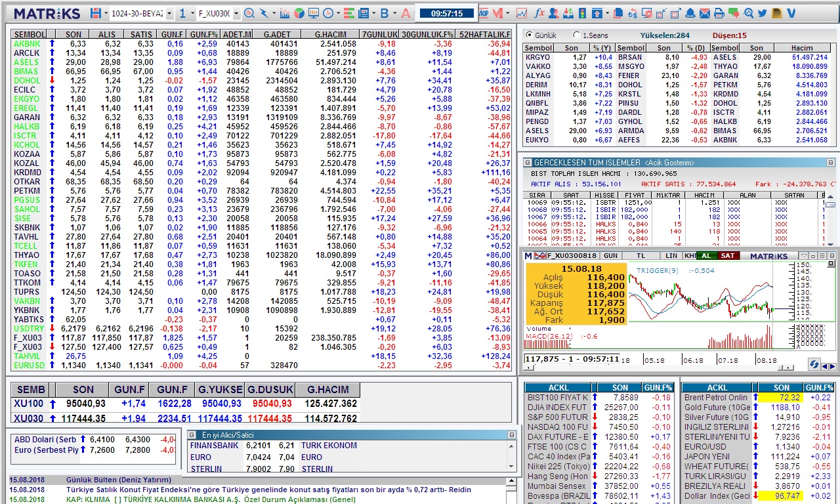
Task: Click the refresh icon in chart panel
Action: (814, 364)
